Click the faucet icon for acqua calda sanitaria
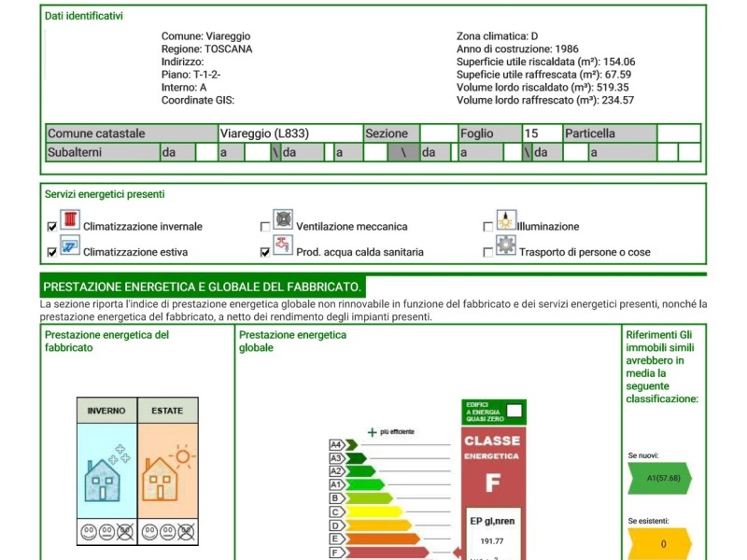Viewport: 747px width, 560px height. [283, 246]
